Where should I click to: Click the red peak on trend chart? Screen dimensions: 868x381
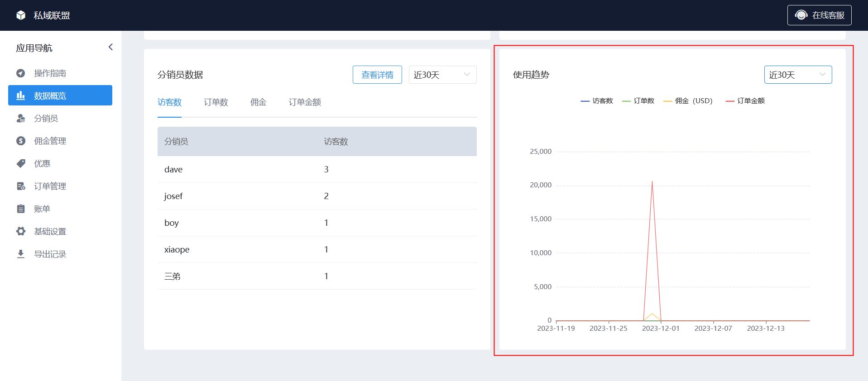coord(652,182)
